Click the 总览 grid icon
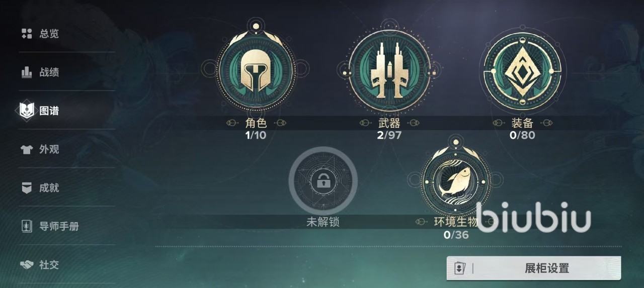 point(26,34)
